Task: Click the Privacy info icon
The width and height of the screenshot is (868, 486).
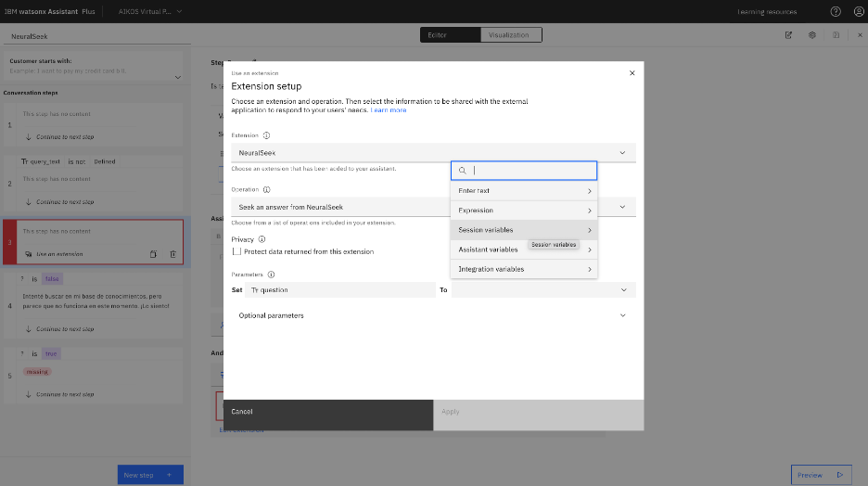Action: point(262,239)
